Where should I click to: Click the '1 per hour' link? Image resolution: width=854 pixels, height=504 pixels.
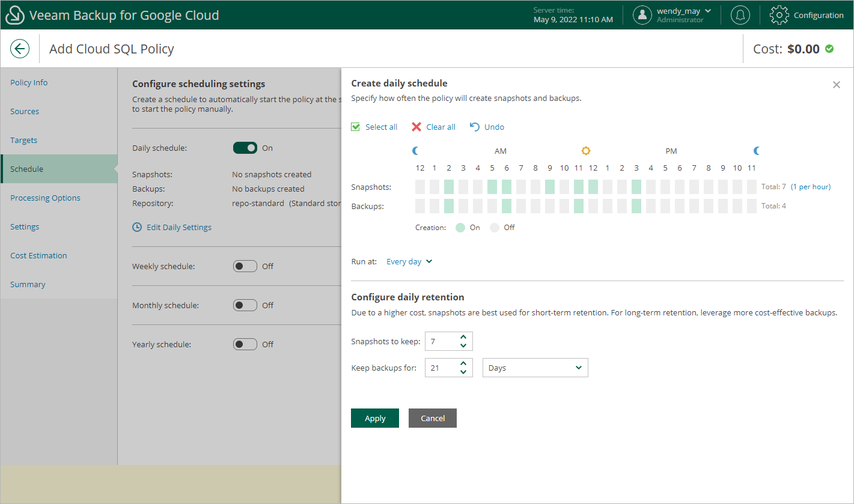point(811,187)
